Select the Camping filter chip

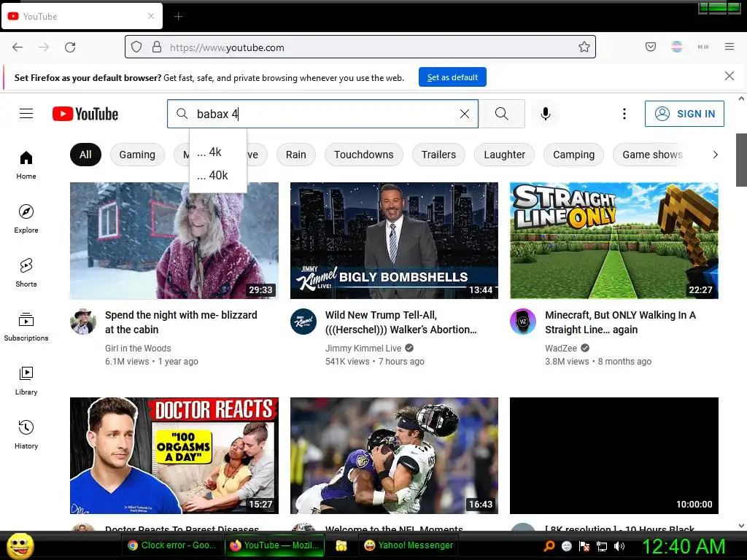tap(573, 155)
